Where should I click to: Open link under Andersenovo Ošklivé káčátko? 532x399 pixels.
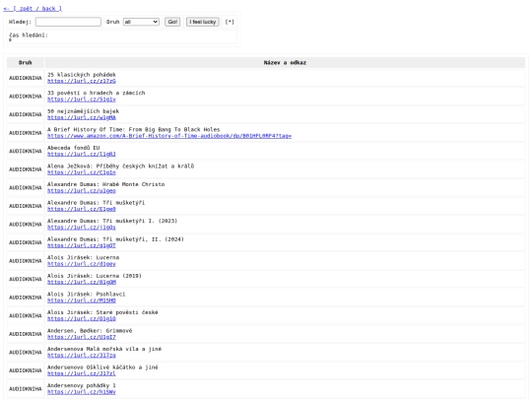coord(82,374)
